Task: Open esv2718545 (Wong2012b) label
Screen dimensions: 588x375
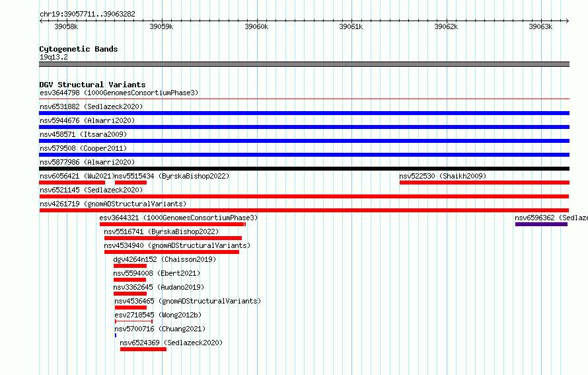Action: [x=158, y=315]
